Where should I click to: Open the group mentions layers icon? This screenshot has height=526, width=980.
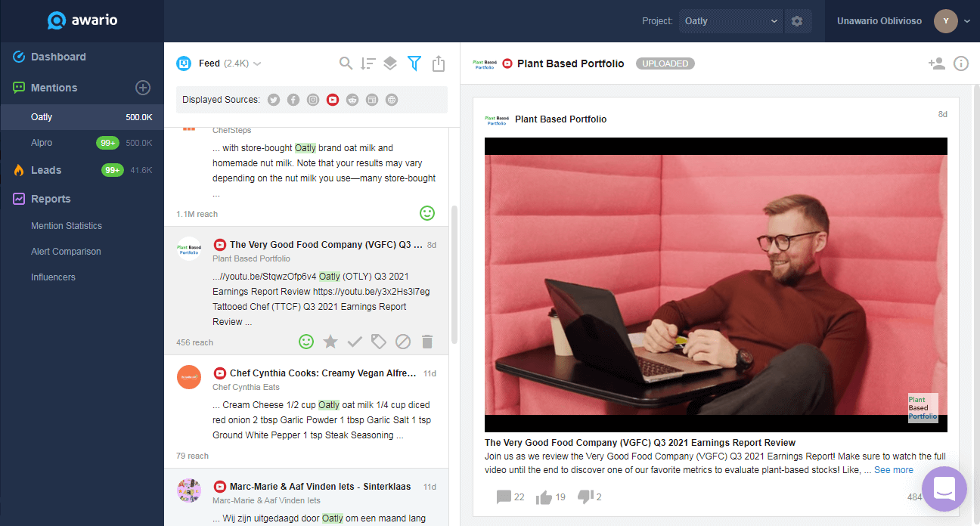point(390,63)
